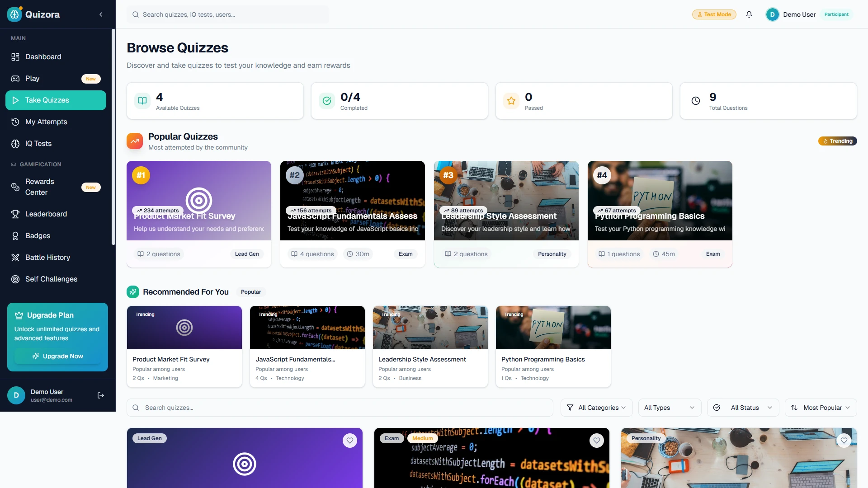Open the Dashboard page
The height and width of the screenshot is (488, 868).
(x=56, y=57)
